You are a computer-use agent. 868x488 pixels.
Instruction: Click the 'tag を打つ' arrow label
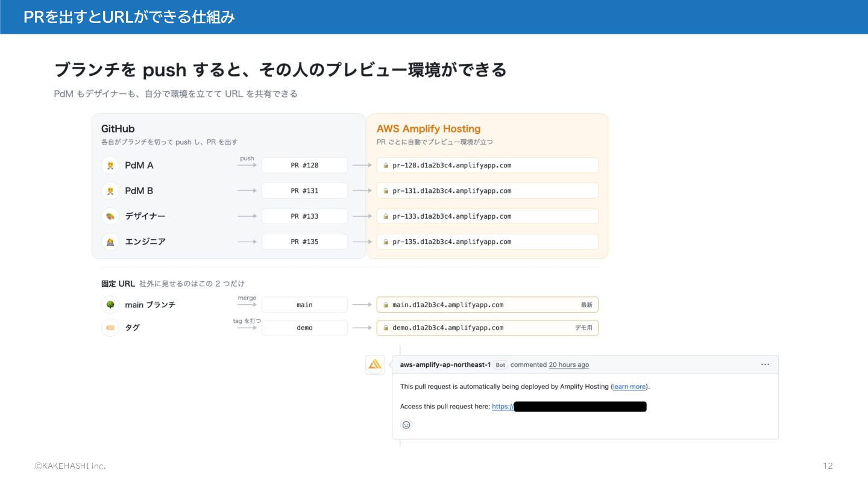coord(247,321)
